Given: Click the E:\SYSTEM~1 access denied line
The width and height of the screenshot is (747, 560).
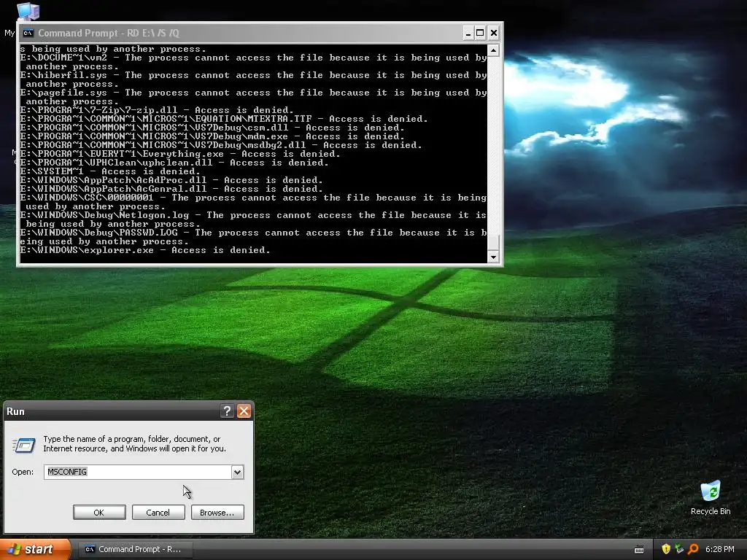Looking at the screenshot, I should [110, 171].
